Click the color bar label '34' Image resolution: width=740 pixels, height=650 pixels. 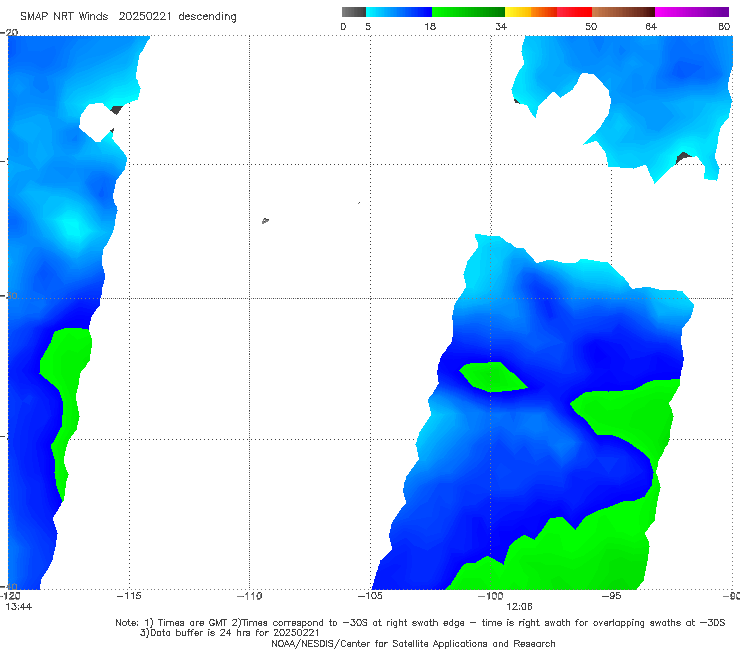point(501,27)
